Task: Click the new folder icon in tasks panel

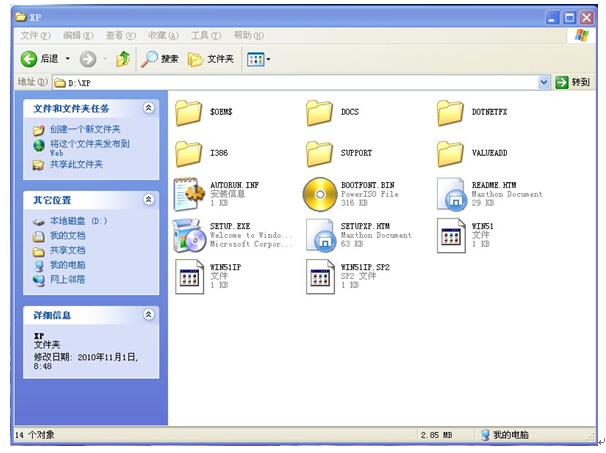Action: click(x=38, y=130)
